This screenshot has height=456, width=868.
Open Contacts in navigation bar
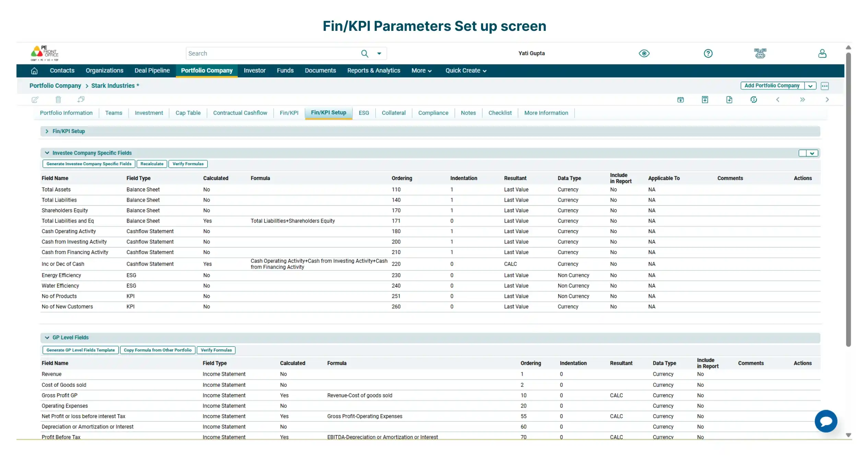[62, 71]
